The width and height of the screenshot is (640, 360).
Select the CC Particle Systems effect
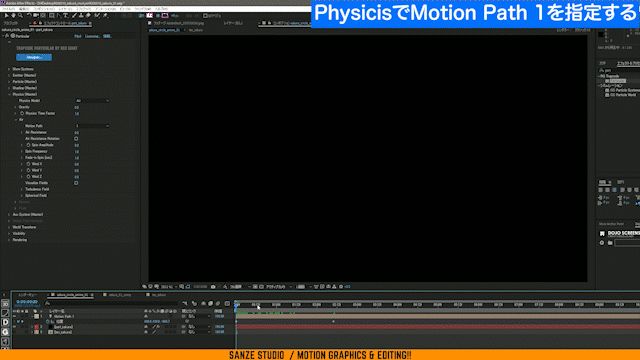pos(625,90)
